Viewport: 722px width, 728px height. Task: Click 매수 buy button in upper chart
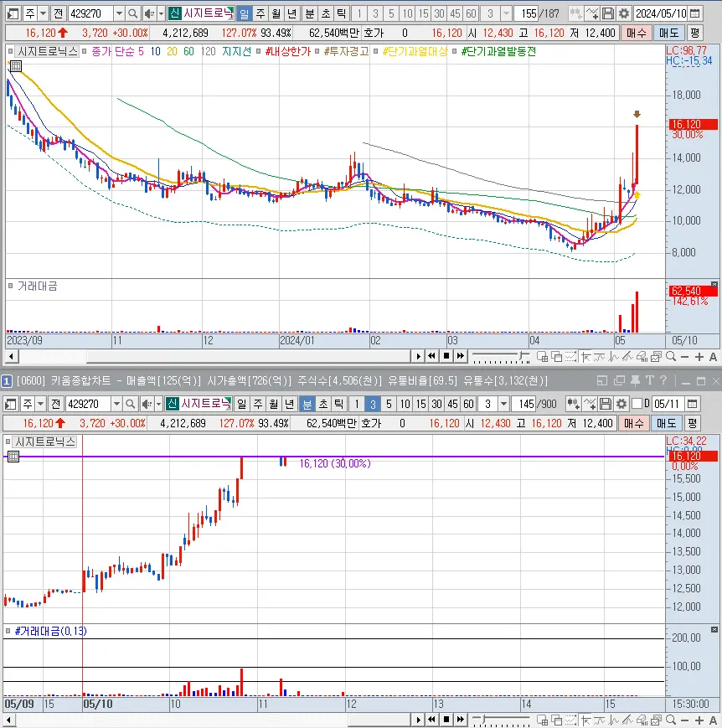pos(636,33)
